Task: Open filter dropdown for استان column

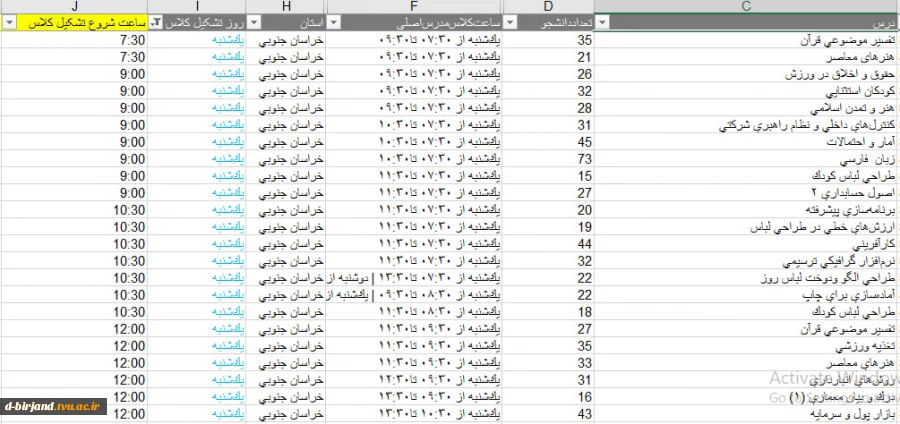Action: pos(254,23)
